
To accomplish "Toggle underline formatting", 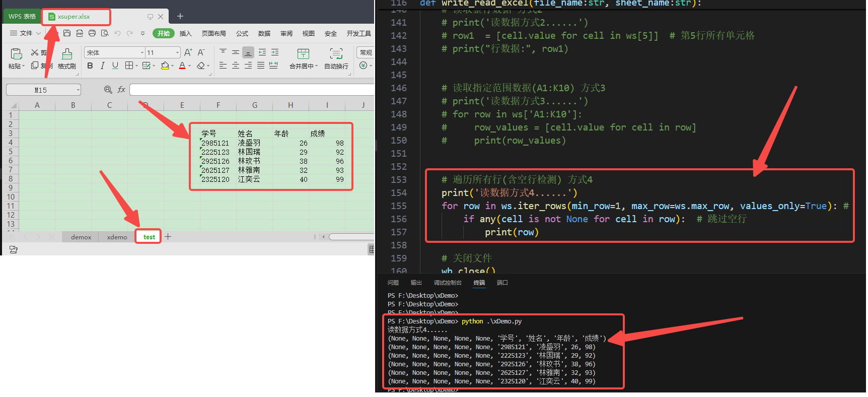I will click(x=115, y=65).
